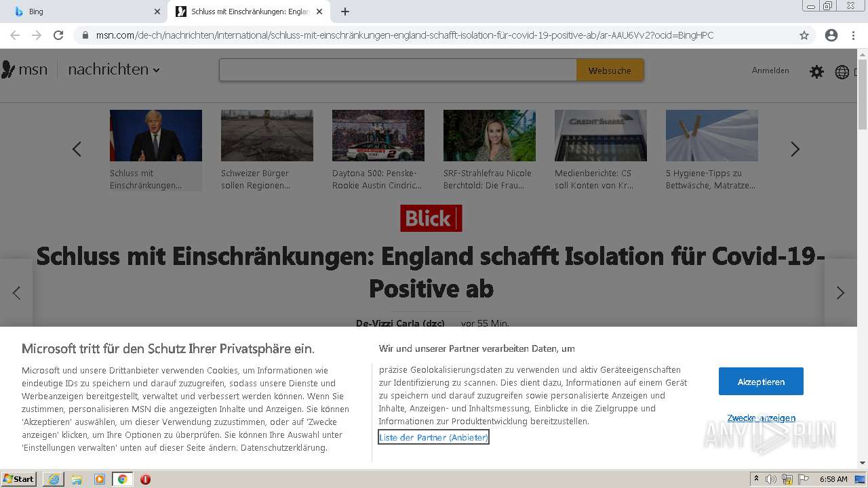This screenshot has width=868, height=488.
Task: Click the msn logo
Action: click(24, 69)
